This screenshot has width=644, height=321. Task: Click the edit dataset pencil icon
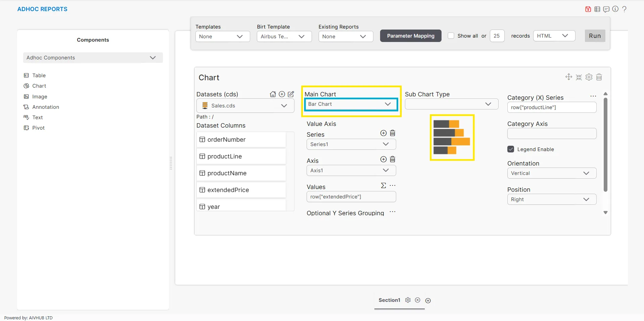click(291, 94)
